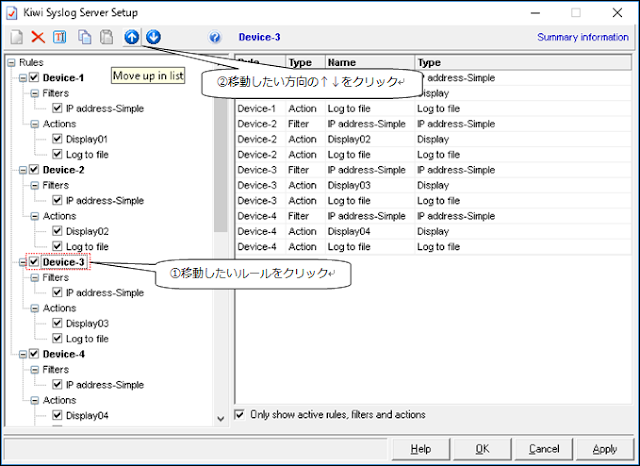The height and width of the screenshot is (466, 640).
Task: Click the Copy toolbar icon
Action: [x=84, y=37]
